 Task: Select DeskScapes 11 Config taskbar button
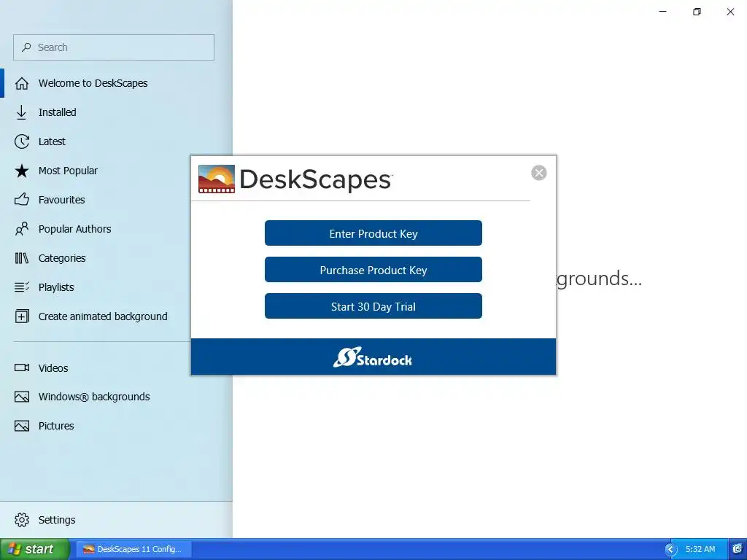point(134,549)
